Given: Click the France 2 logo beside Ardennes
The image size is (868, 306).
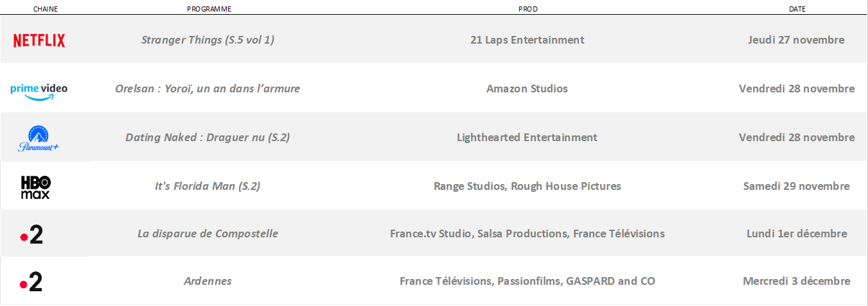Looking at the screenshot, I should 31,282.
